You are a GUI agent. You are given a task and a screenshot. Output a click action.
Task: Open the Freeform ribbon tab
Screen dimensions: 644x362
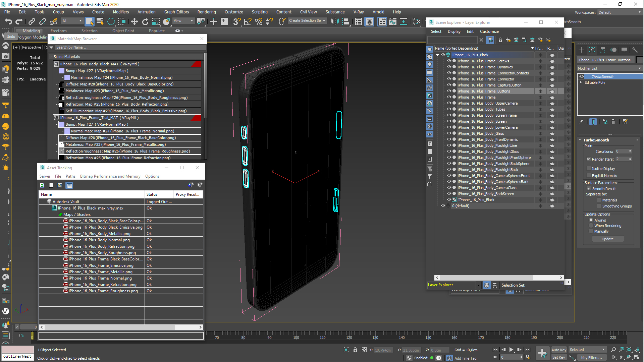coord(58,31)
